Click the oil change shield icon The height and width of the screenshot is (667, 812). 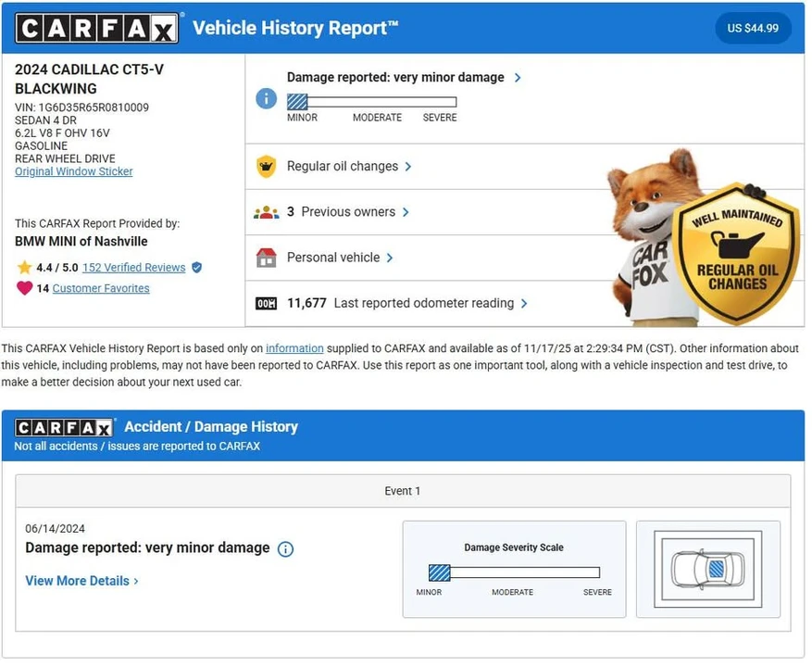[x=268, y=168]
